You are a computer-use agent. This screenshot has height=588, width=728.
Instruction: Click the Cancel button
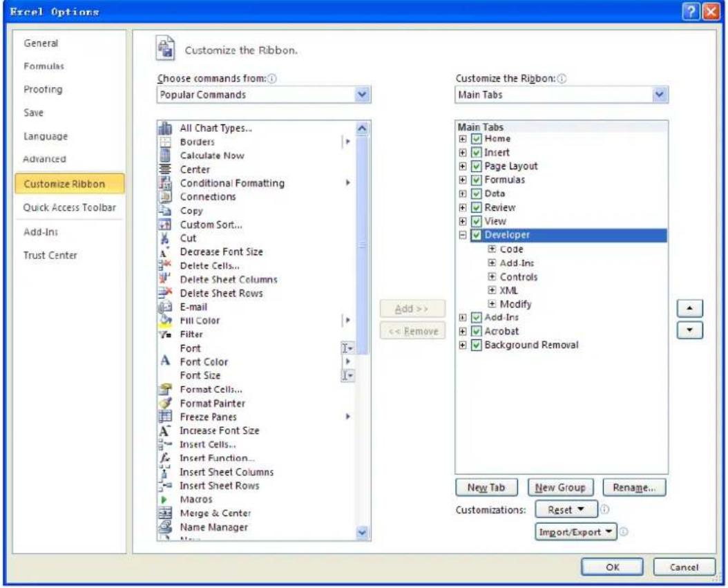684,567
